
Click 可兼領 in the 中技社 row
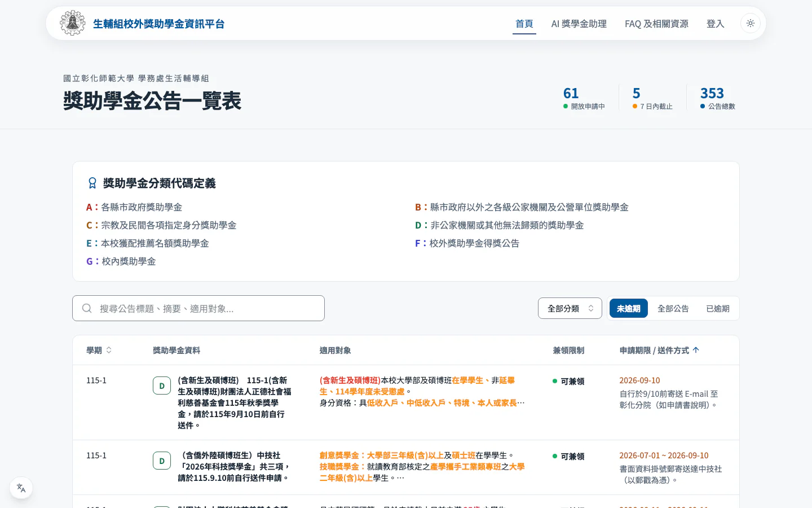click(568, 457)
